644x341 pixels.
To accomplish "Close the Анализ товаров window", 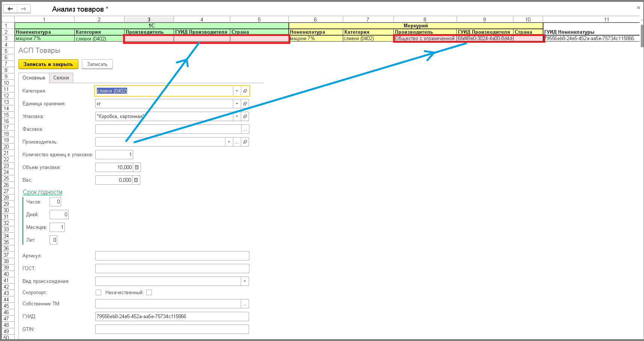I will tap(638, 7).
